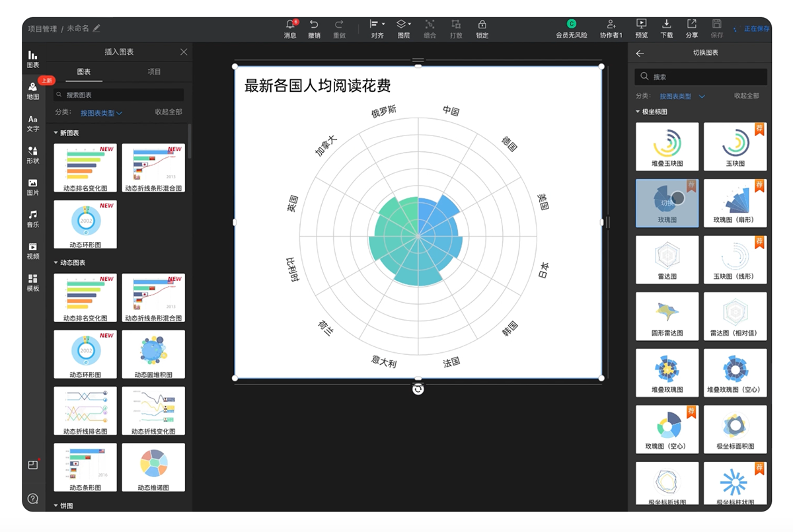Image resolution: width=793 pixels, height=532 pixels.
Task: Click the 分享 share icon
Action: pyautogui.click(x=692, y=28)
